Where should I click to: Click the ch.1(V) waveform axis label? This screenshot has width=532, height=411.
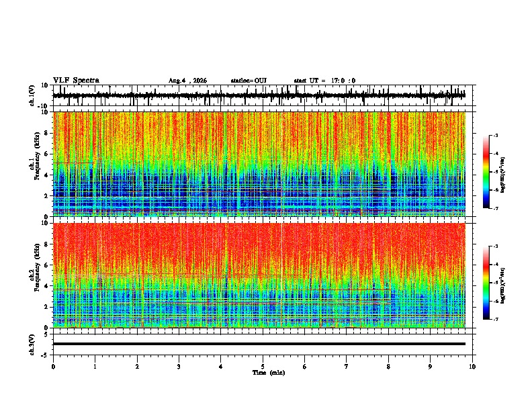tap(32, 95)
